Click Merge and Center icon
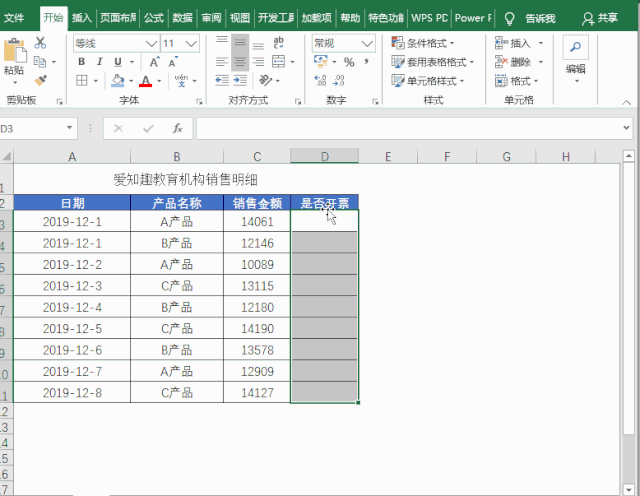 click(x=278, y=62)
